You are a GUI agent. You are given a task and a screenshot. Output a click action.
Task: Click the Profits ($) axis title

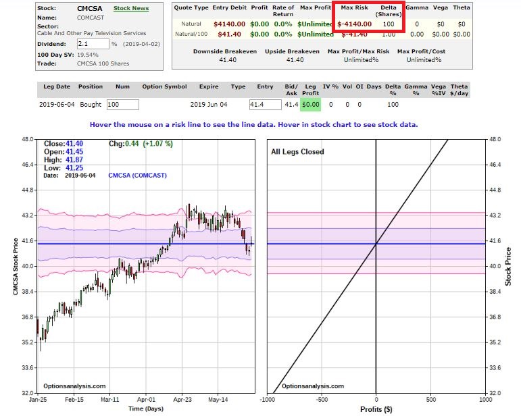point(376,410)
